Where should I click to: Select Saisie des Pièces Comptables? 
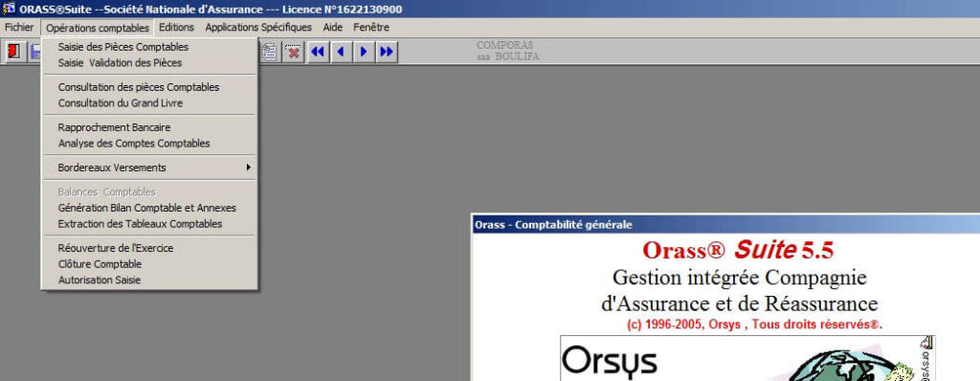pos(150,47)
